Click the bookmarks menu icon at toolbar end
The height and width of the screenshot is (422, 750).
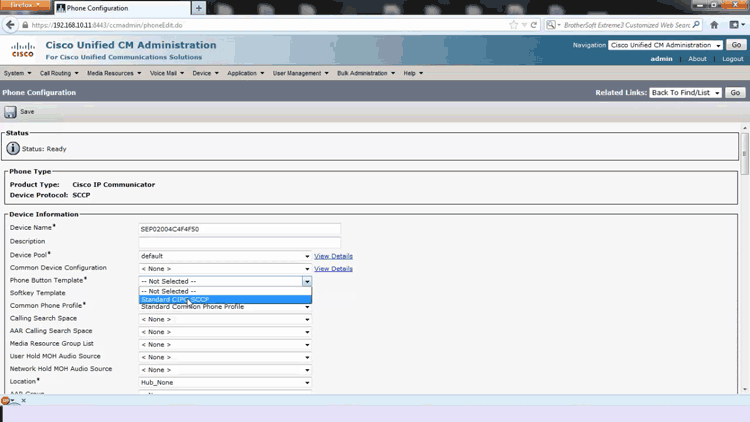736,25
